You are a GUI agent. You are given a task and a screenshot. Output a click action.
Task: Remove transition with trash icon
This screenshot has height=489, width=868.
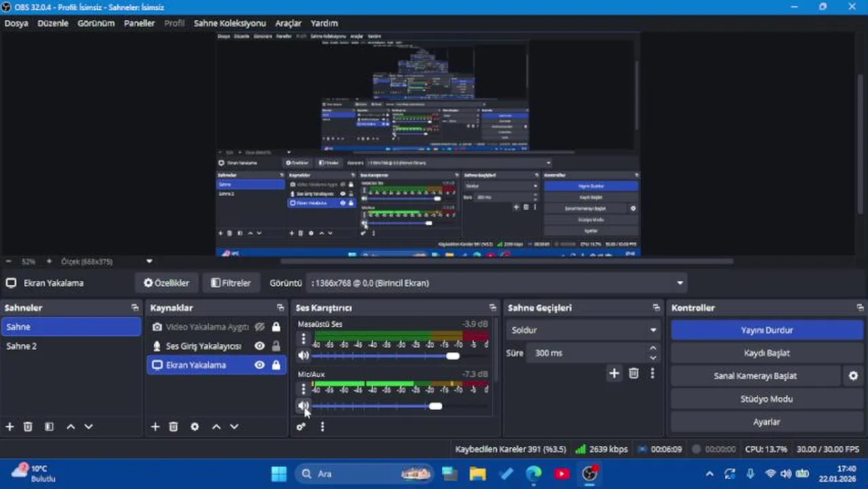click(634, 373)
